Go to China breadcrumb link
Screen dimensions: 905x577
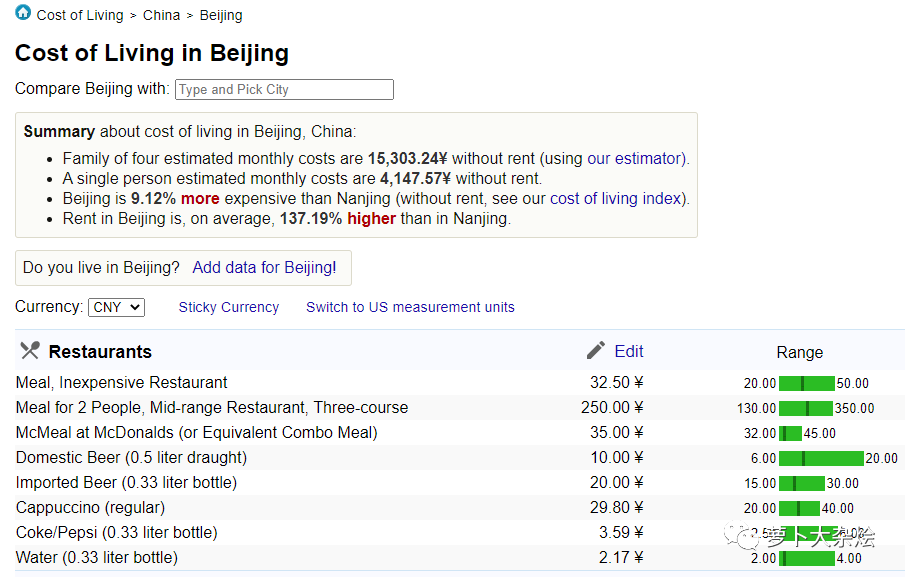[162, 16]
